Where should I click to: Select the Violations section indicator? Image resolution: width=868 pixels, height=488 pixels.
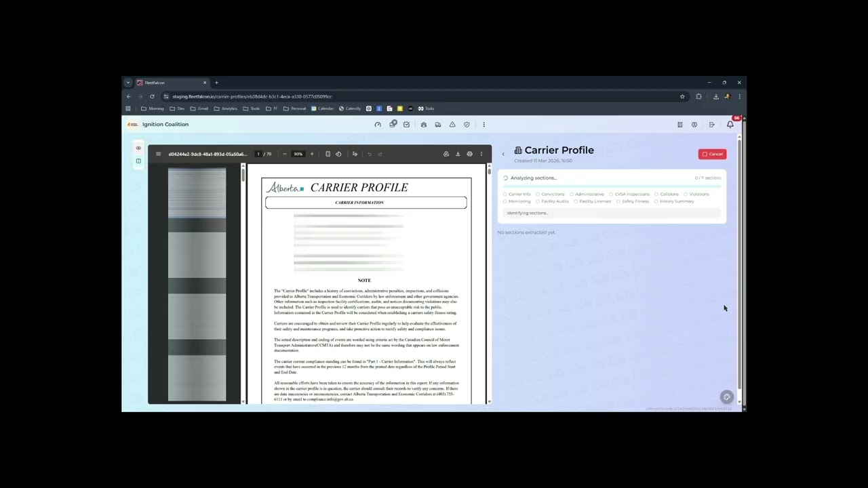pyautogui.click(x=696, y=194)
